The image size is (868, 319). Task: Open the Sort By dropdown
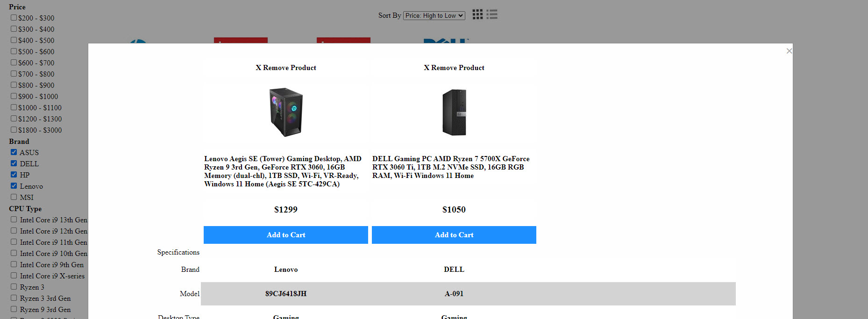(x=434, y=15)
